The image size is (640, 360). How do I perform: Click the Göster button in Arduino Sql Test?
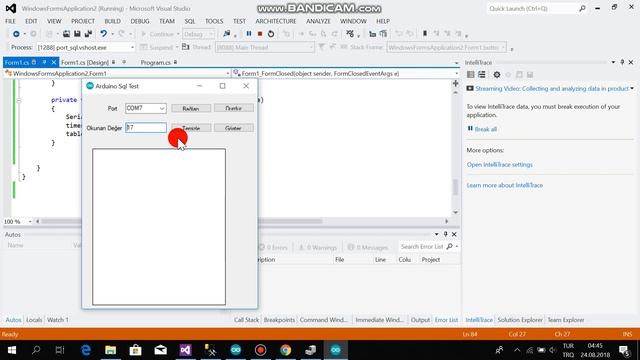coord(233,128)
